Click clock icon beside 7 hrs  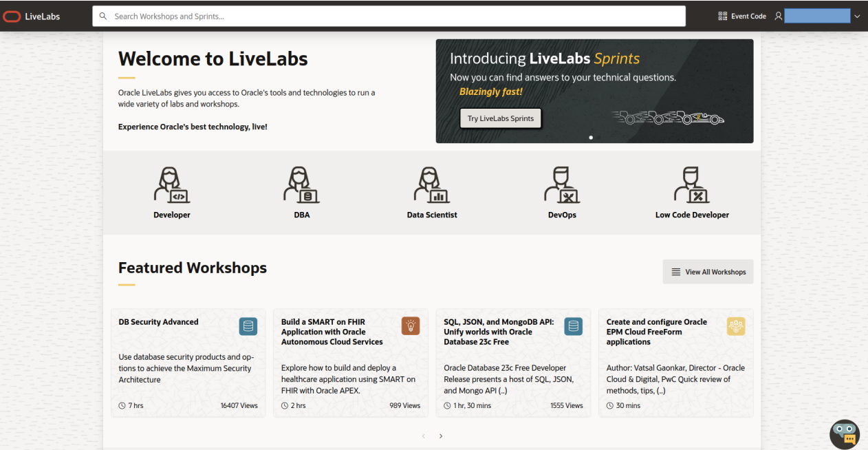tap(122, 406)
